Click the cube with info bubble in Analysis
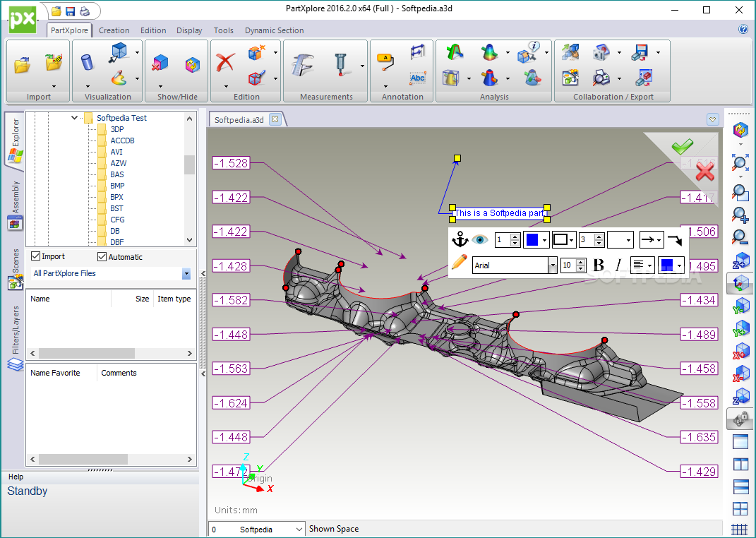The width and height of the screenshot is (756, 538). 529,52
